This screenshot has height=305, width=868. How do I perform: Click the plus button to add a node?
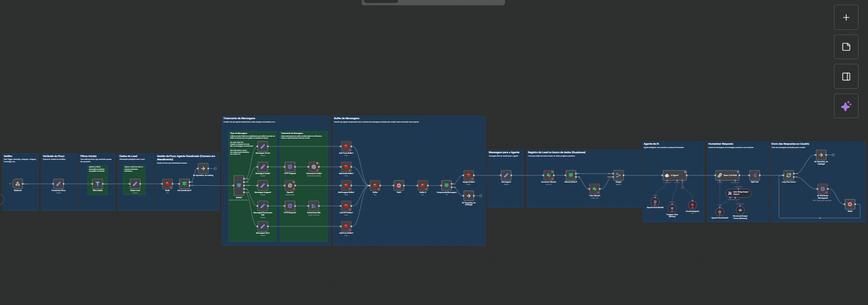click(x=846, y=17)
